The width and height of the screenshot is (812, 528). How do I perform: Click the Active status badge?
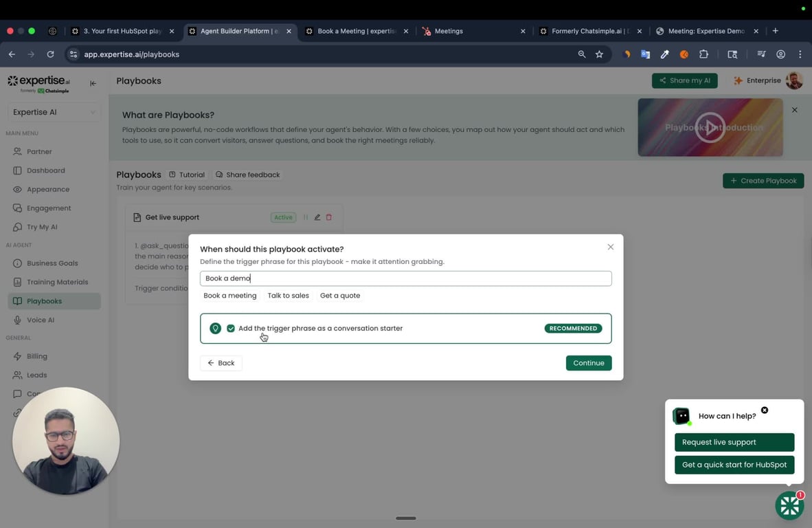(x=283, y=217)
